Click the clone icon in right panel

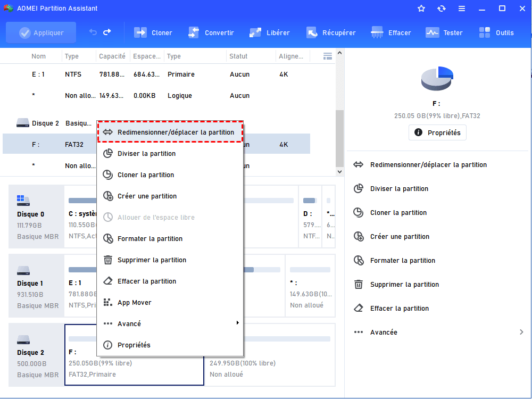coord(358,212)
